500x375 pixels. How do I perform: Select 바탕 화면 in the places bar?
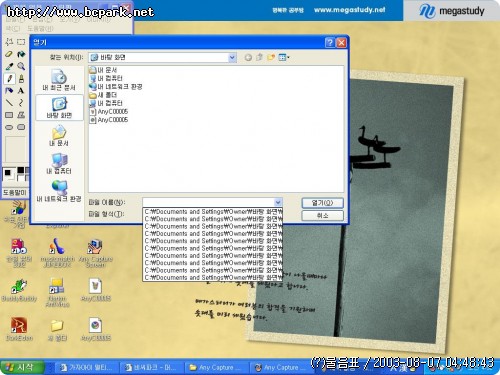(x=59, y=108)
